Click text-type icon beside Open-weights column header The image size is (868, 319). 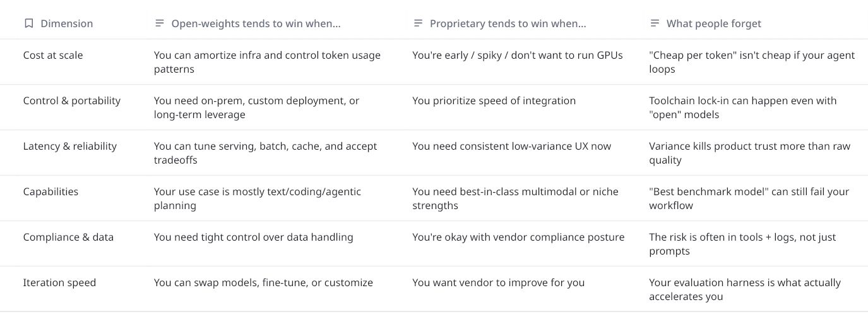pyautogui.click(x=159, y=23)
